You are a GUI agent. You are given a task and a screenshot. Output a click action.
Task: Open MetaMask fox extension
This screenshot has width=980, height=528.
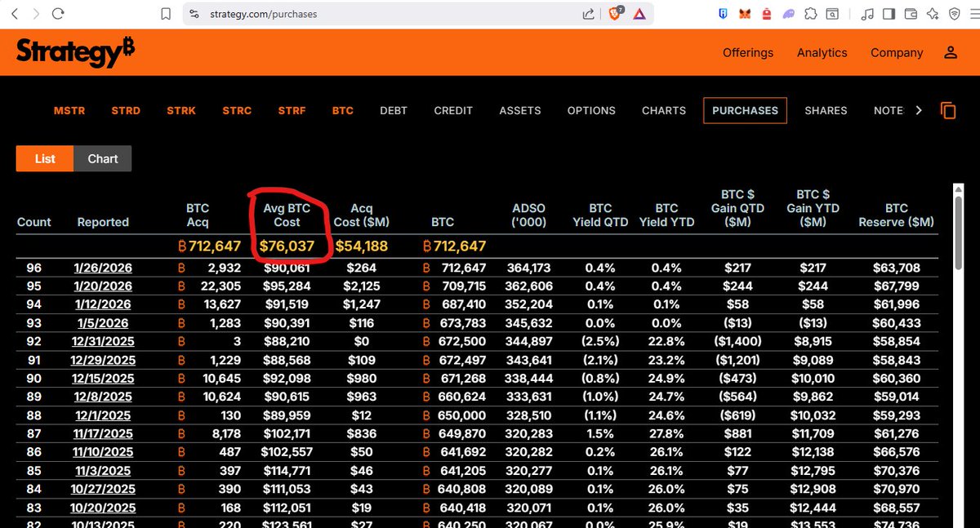[x=745, y=14]
